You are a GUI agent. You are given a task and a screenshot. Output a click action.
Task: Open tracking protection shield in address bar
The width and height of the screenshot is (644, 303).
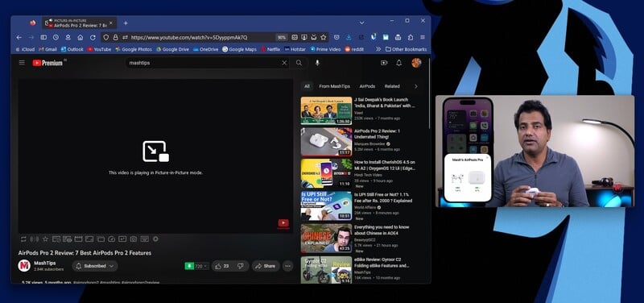click(x=106, y=37)
